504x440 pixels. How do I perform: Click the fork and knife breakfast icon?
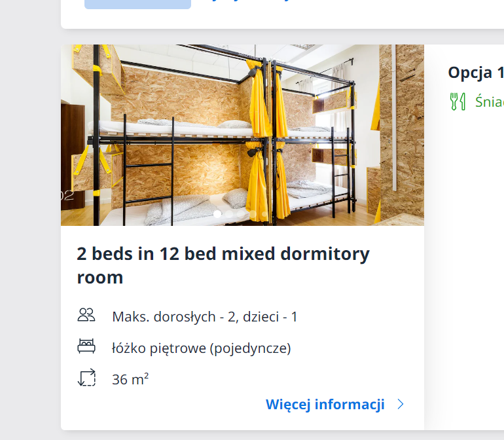tap(458, 101)
